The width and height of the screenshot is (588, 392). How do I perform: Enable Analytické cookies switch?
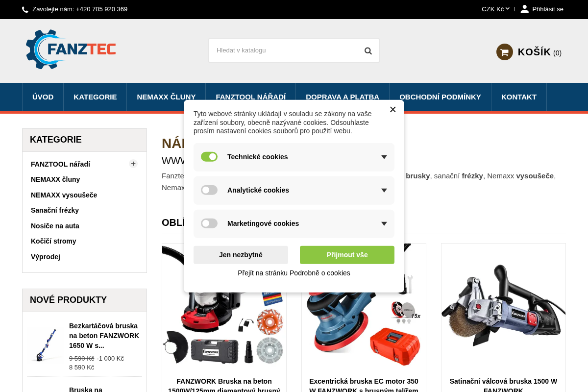pos(209,190)
